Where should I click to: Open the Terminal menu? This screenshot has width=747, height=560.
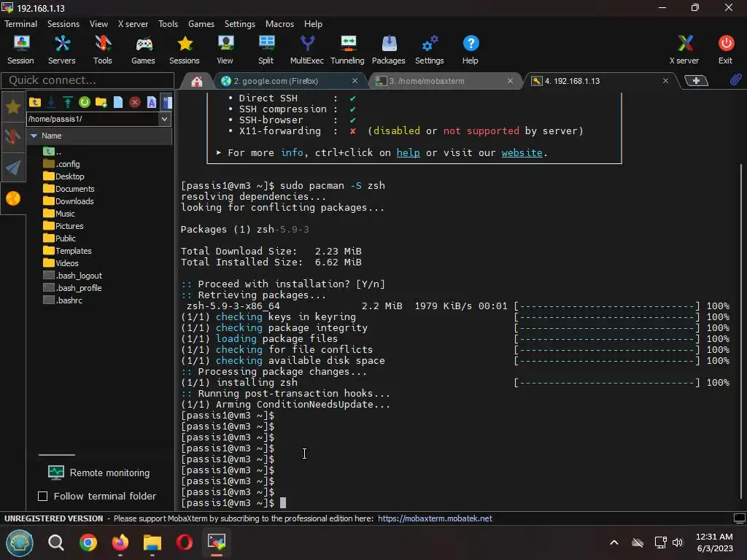click(x=21, y=24)
